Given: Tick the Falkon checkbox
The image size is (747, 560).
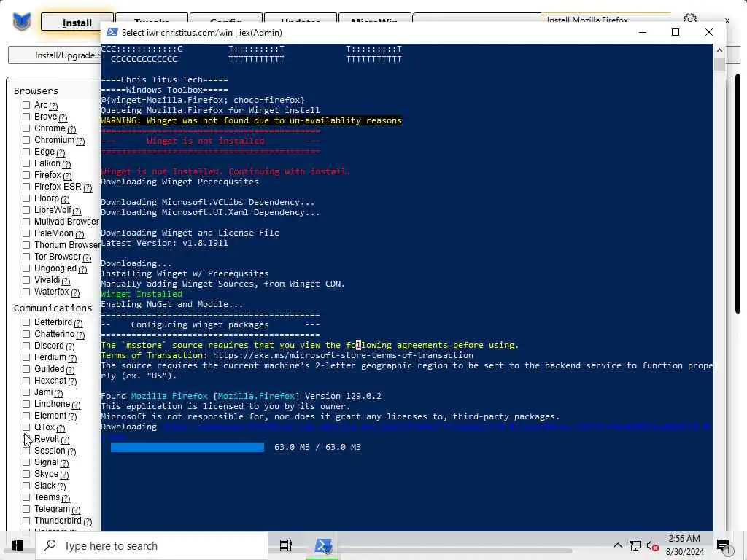Looking at the screenshot, I should (26, 163).
